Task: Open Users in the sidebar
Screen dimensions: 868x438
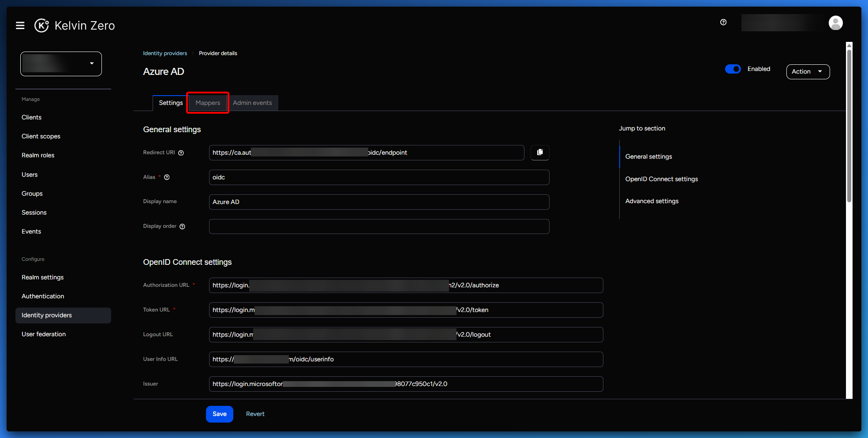Action: pos(30,174)
